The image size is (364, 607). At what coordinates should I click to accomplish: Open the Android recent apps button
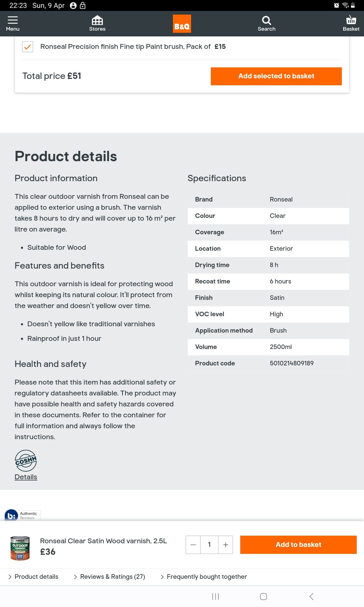(x=215, y=596)
